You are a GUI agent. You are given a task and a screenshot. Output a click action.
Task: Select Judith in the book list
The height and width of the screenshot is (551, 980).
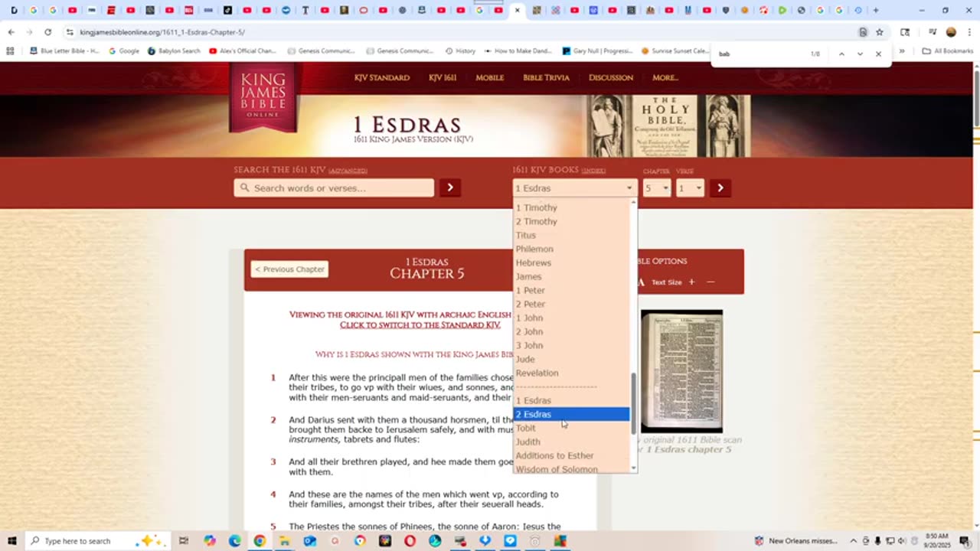click(571, 442)
